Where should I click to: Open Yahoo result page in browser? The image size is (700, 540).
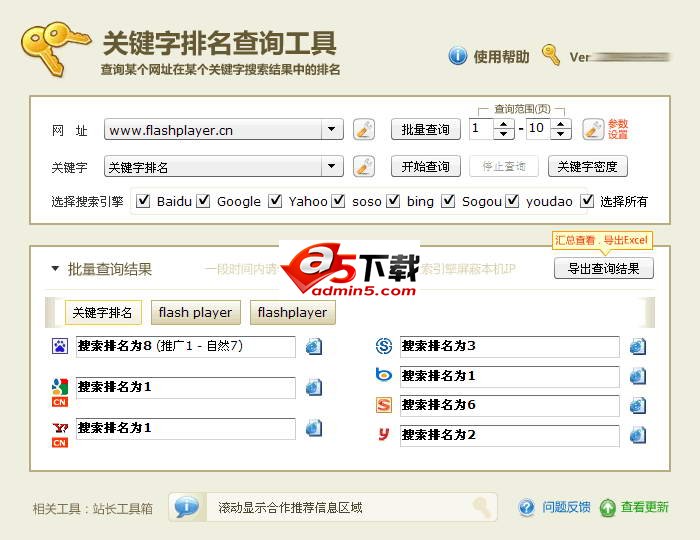(314, 428)
